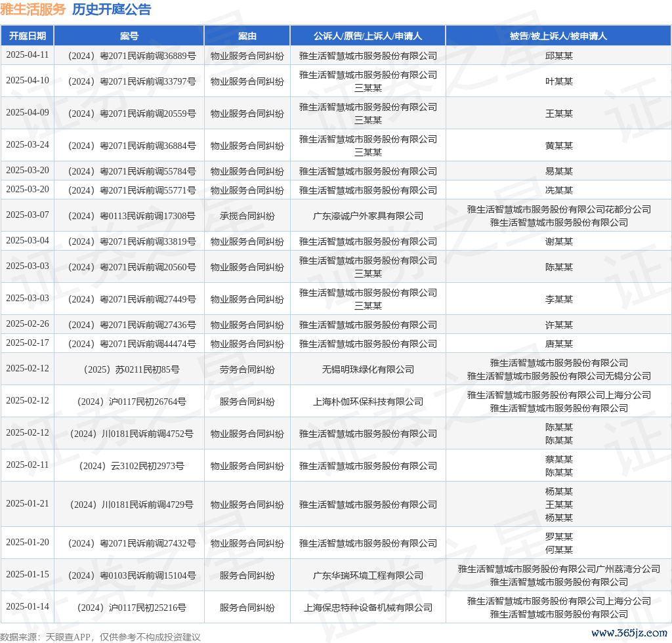The height and width of the screenshot is (643, 672).
Task: Select defendant cell 黄某某
Action: pyautogui.click(x=559, y=146)
